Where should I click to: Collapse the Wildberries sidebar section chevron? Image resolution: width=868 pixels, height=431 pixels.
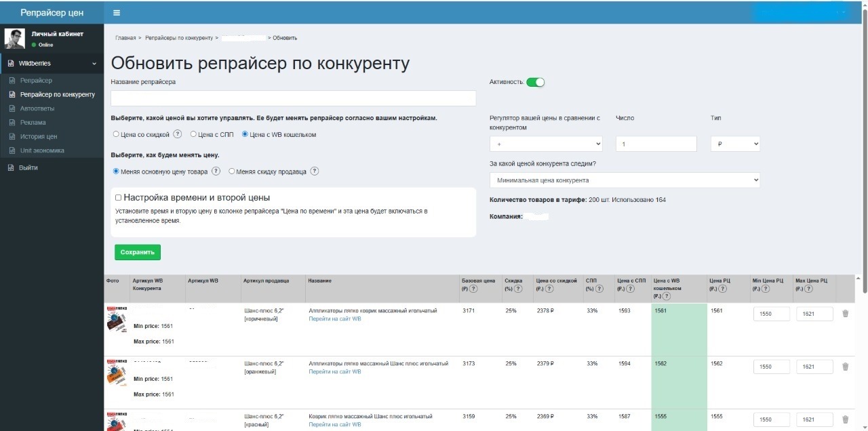click(x=94, y=64)
